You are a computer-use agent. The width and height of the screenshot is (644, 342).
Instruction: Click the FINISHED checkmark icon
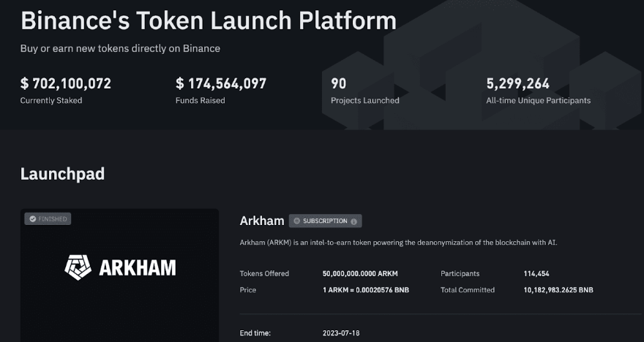tap(32, 219)
